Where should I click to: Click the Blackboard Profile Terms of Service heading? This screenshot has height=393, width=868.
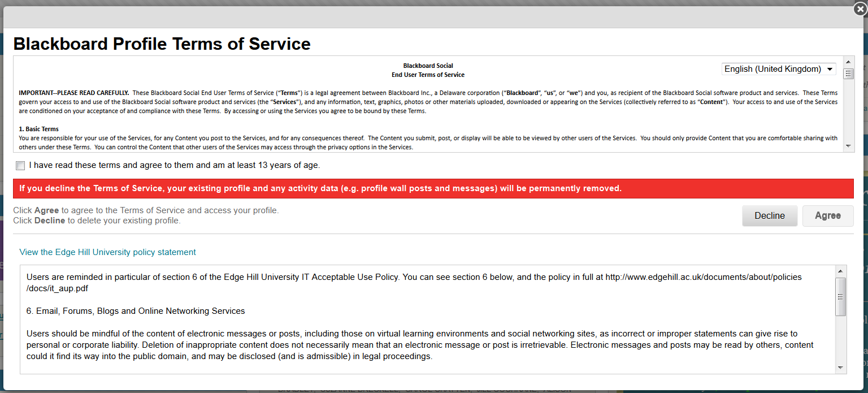point(162,44)
